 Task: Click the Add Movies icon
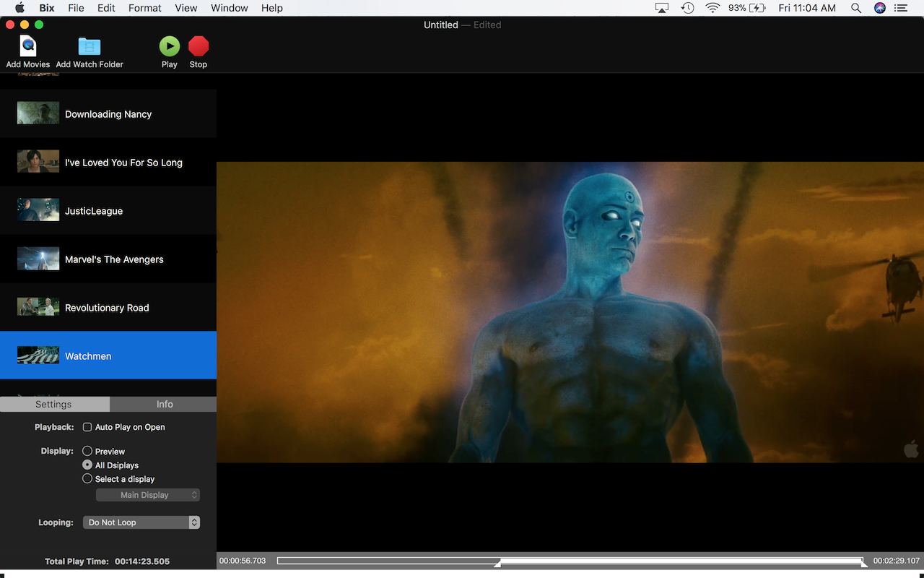(x=27, y=46)
